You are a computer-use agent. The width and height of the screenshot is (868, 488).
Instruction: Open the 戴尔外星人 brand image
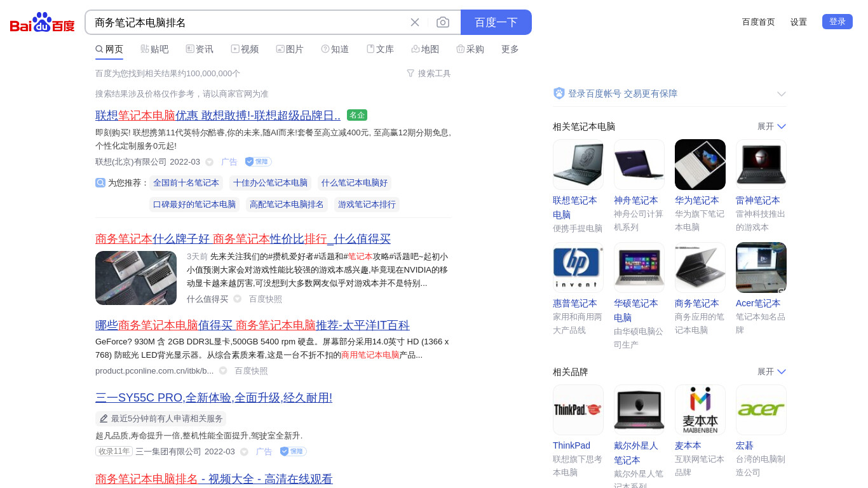(x=639, y=410)
